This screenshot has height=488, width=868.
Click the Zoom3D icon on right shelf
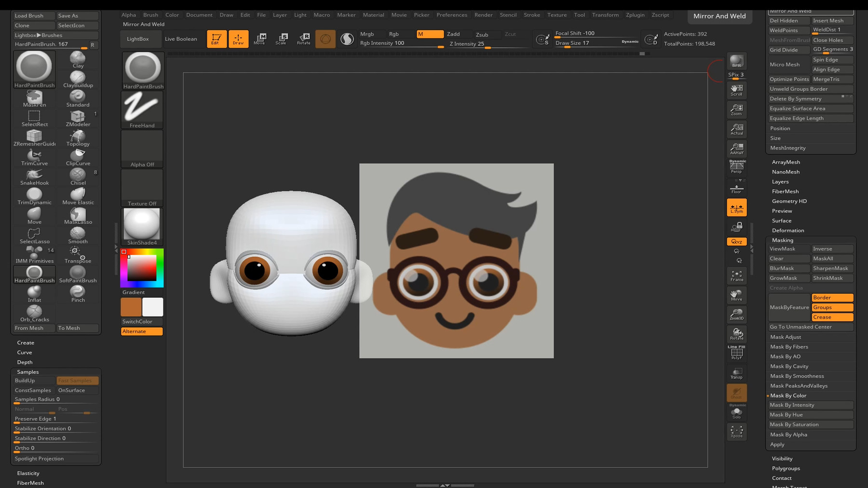(x=736, y=314)
